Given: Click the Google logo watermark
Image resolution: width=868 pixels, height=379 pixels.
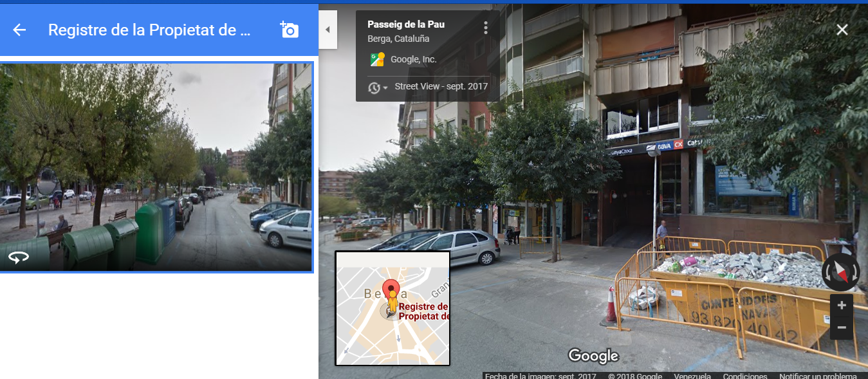Looking at the screenshot, I should coord(593,356).
